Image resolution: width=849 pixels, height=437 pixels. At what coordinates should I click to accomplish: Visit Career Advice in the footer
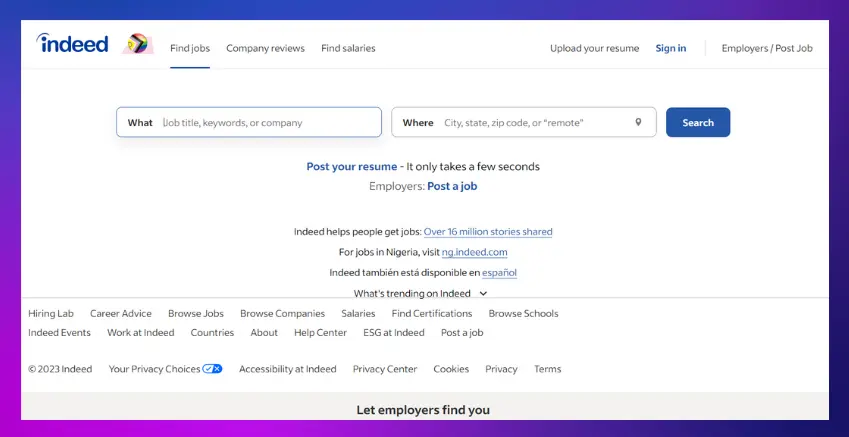[x=121, y=313]
